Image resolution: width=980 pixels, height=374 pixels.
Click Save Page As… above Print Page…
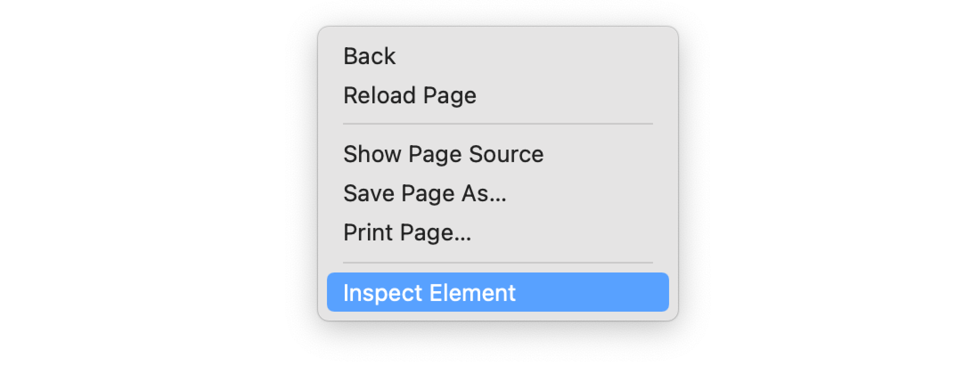425,193
